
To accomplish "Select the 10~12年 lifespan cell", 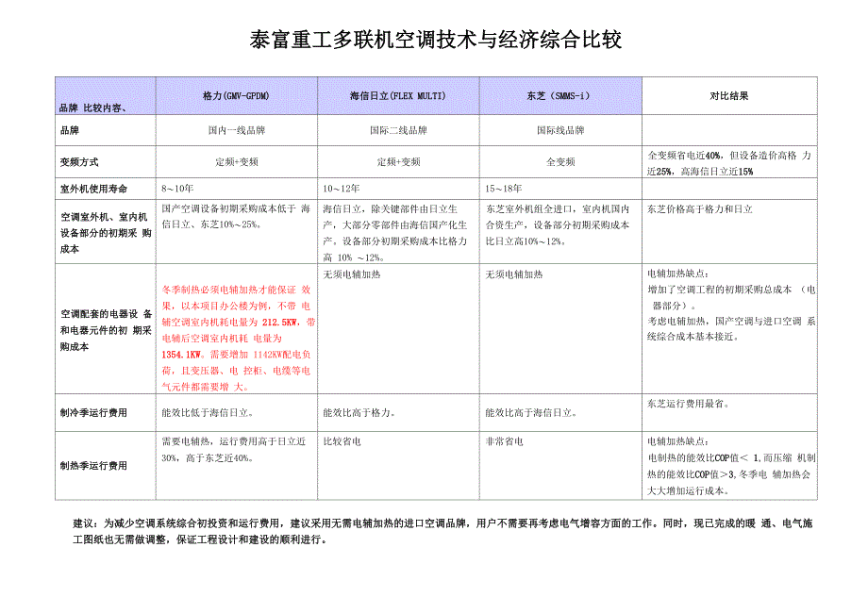I will 342,190.
